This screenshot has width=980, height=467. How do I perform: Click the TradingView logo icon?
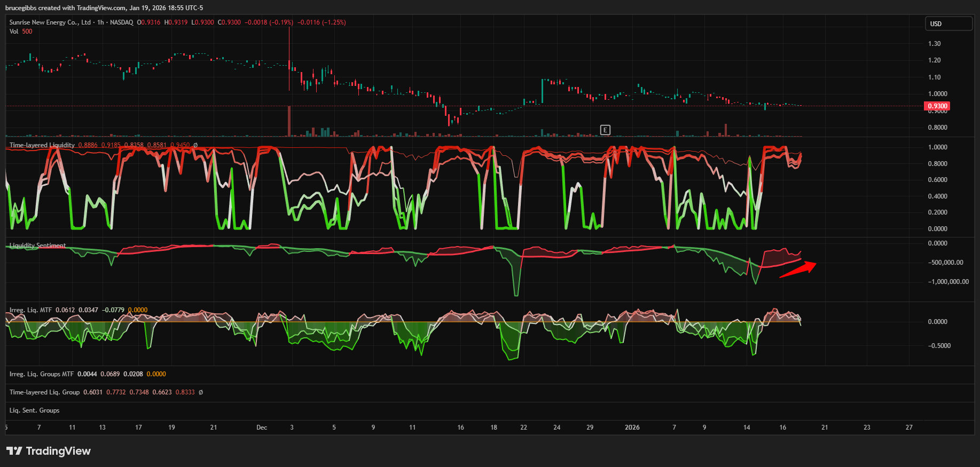pos(14,451)
